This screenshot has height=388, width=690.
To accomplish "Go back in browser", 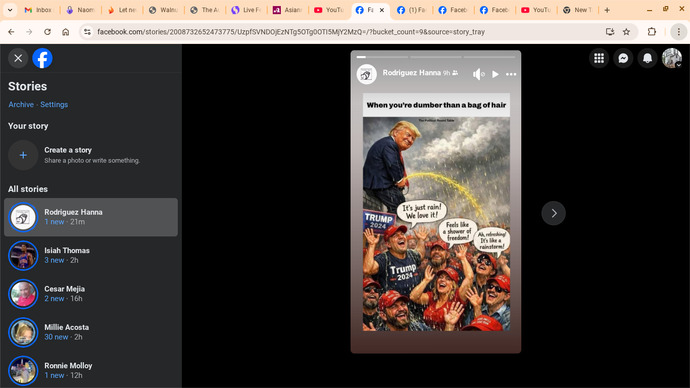I will point(11,32).
